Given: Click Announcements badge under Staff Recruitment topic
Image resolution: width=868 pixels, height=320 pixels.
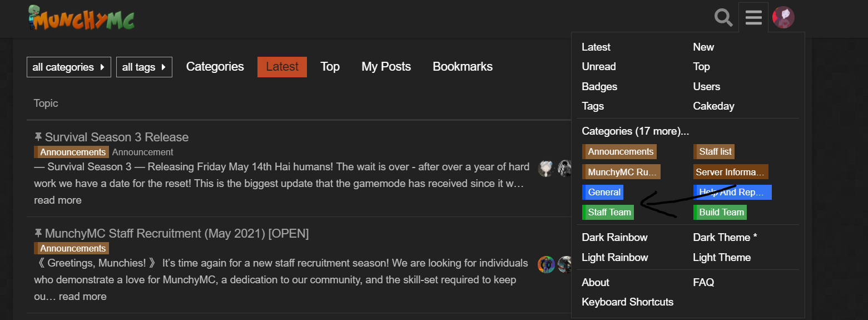Looking at the screenshot, I should tap(72, 248).
